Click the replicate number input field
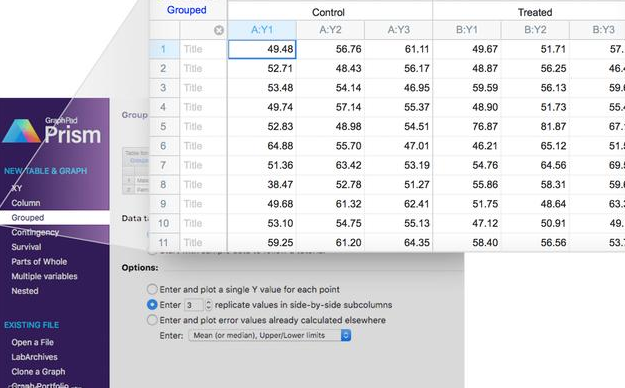This screenshot has height=388, width=625. 194,305
